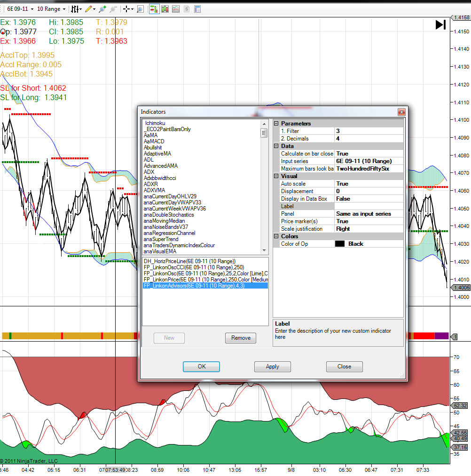Select anaCurrentDayOHLV29 indicator
This screenshot has width=471, height=476.
tap(170, 196)
